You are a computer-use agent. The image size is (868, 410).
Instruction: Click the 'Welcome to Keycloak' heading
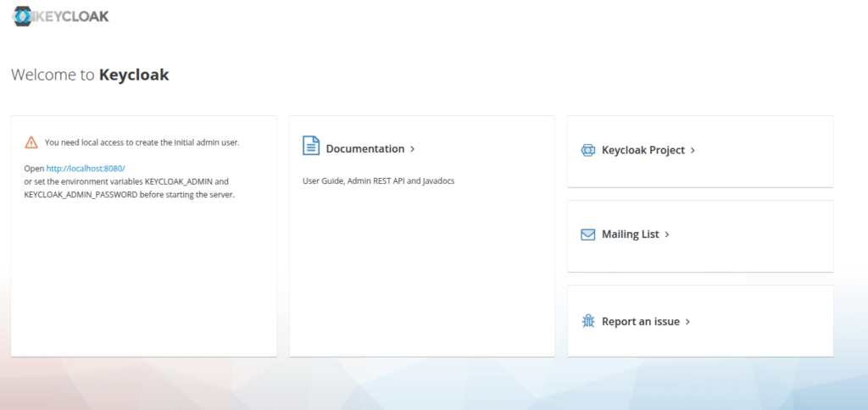coord(90,75)
